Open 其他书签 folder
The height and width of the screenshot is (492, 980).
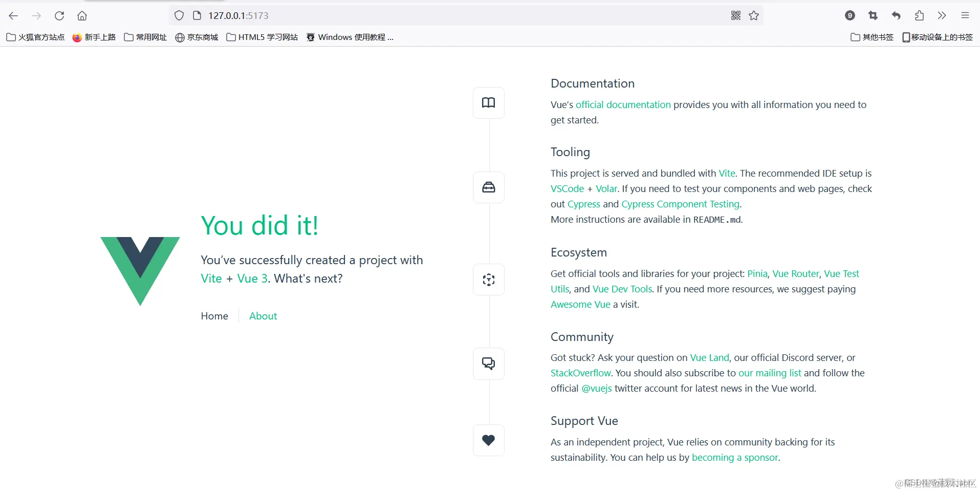point(872,37)
